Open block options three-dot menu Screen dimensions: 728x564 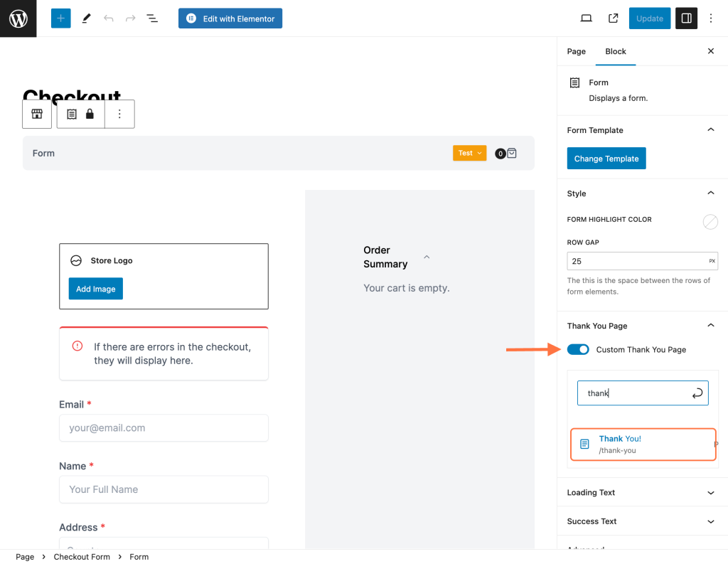click(x=119, y=114)
